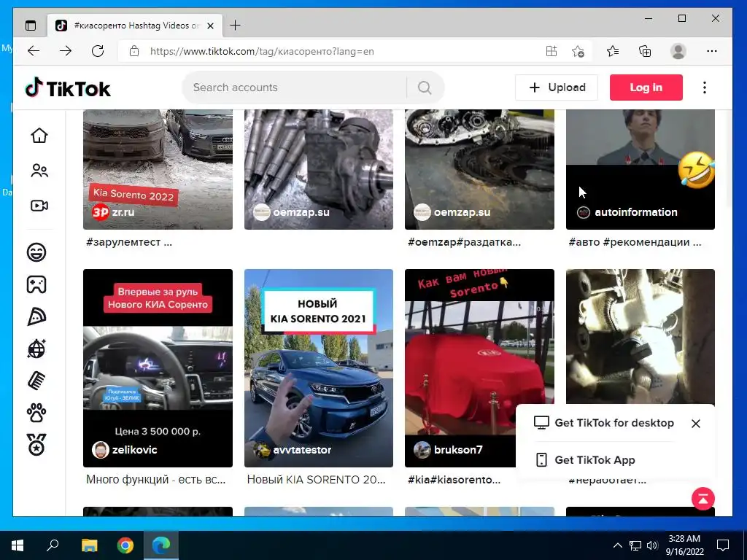
Task: Click the browser forward arrow
Action: tap(65, 51)
